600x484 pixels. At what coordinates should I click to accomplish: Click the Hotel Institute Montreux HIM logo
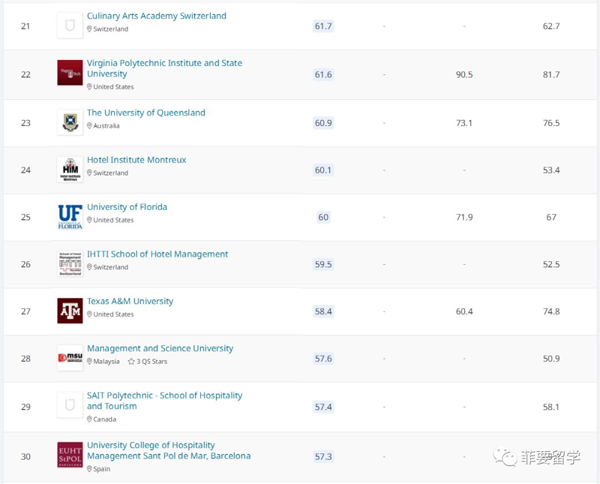70,169
